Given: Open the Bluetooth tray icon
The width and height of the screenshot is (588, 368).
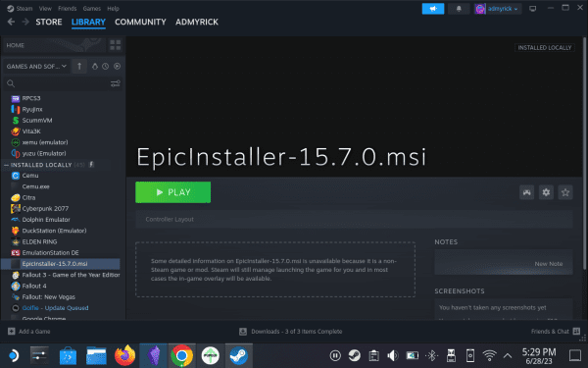Looking at the screenshot, I should (431, 355).
